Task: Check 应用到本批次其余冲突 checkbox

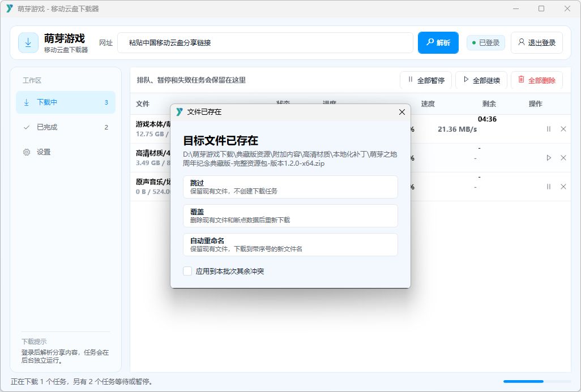Action: click(187, 272)
